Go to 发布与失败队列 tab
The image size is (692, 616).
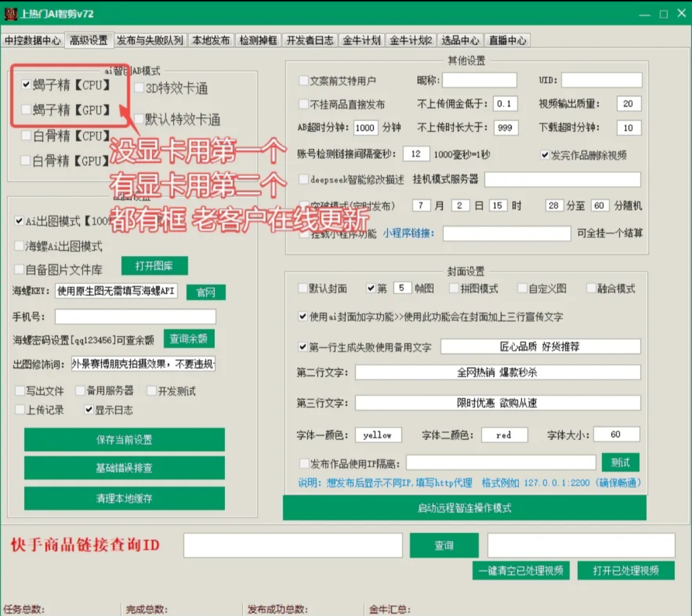pos(150,41)
